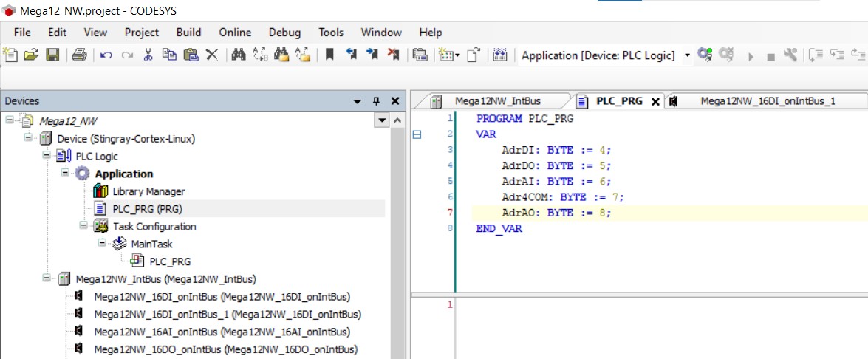Screen dimensions: 868x359
Task: Click the Print icon in toolbar
Action: point(80,55)
